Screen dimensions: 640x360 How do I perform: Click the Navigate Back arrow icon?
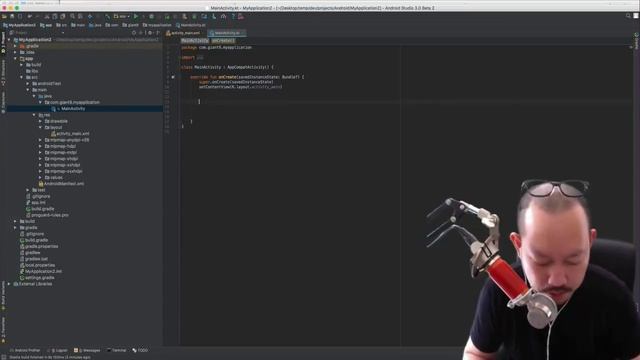pyautogui.click(x=90, y=16)
